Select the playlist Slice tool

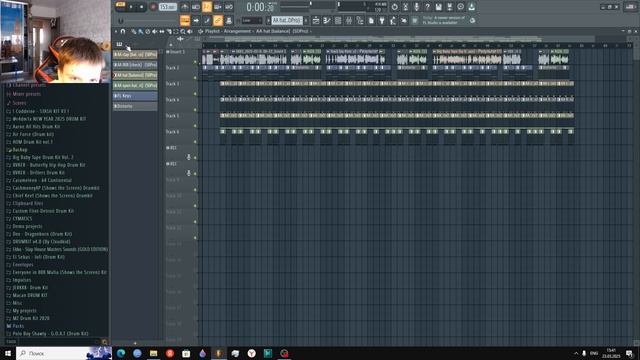coord(169,31)
